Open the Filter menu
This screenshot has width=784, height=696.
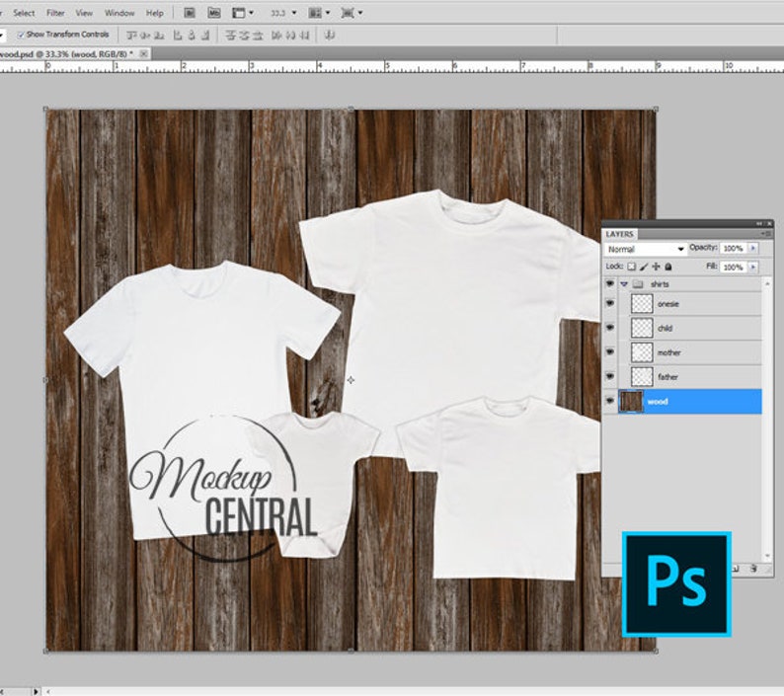55,13
